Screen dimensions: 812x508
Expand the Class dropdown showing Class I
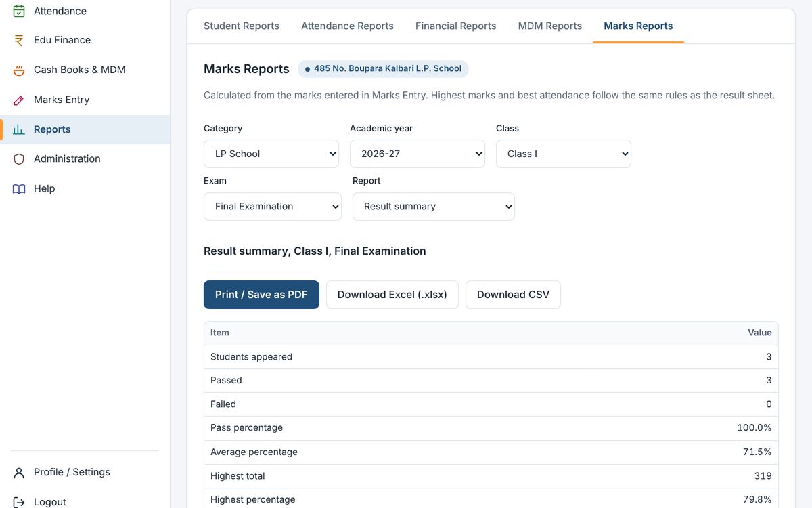point(564,154)
